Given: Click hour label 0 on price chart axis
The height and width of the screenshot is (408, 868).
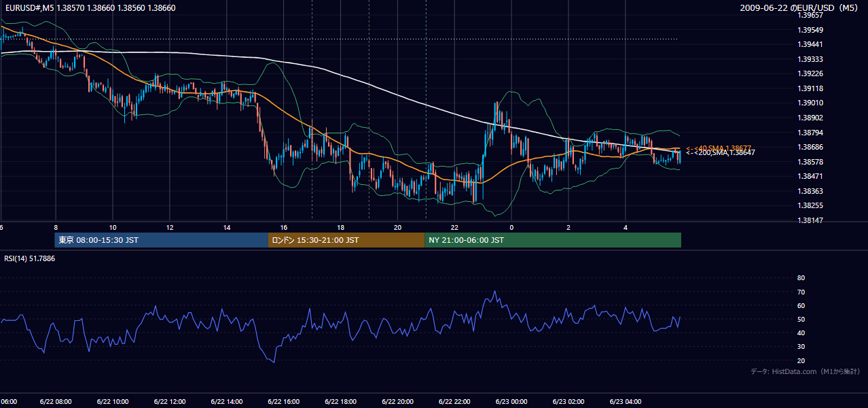Looking at the screenshot, I should click(x=512, y=227).
